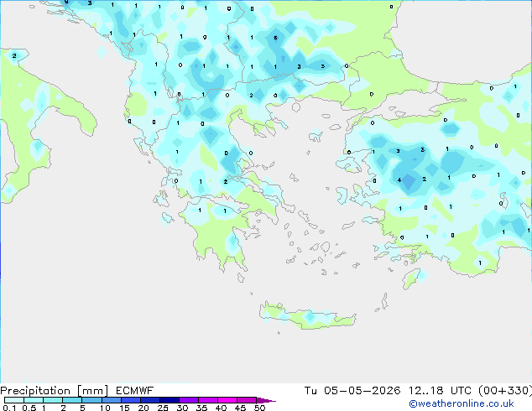
Task: Click the '(00+330)' forecast offset label
Action: point(505,391)
